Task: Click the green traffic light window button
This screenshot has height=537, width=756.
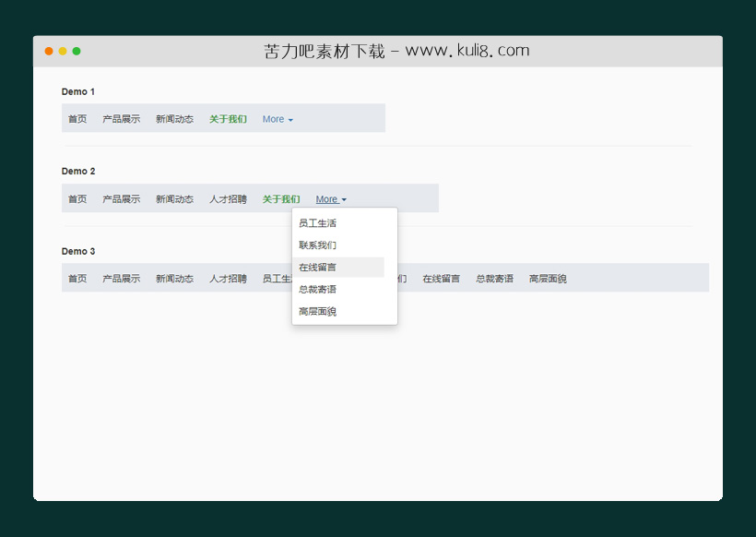Action: (x=77, y=52)
